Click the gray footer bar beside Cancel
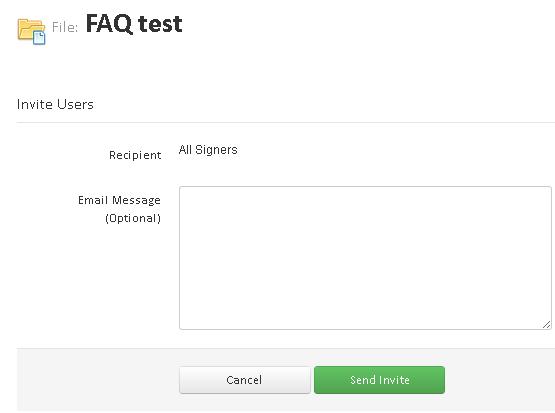 pos(98,380)
